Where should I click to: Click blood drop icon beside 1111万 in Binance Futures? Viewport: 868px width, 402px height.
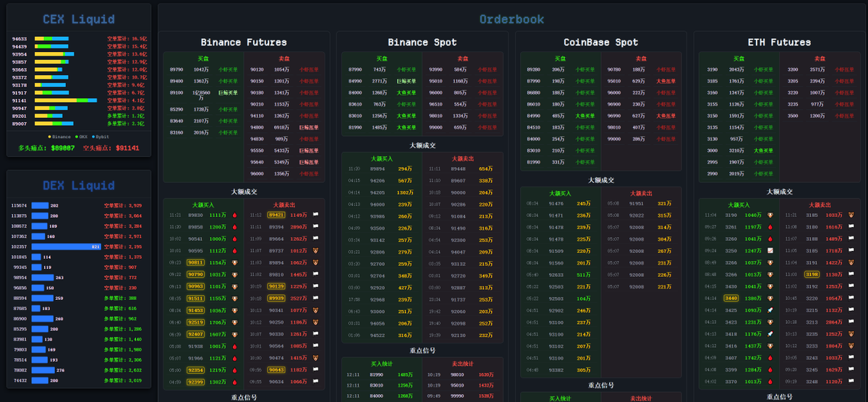(x=234, y=215)
